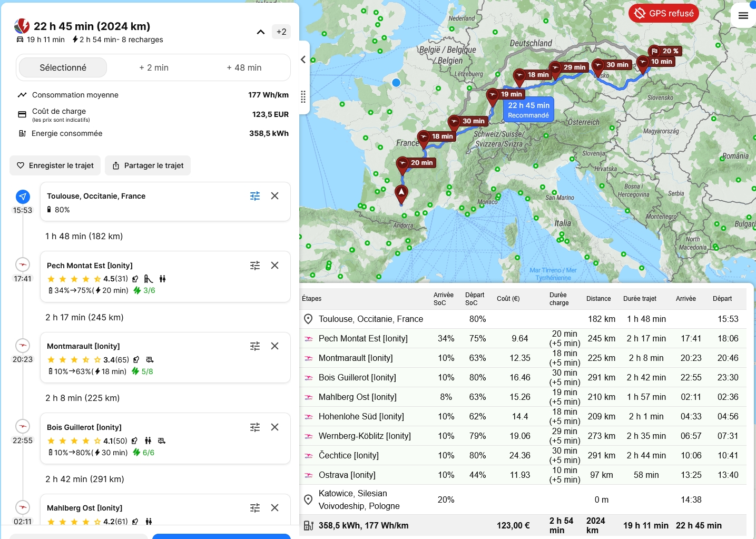This screenshot has height=539, width=756.
Task: Select the blue location icon beside Toulouse
Action: (x=23, y=197)
